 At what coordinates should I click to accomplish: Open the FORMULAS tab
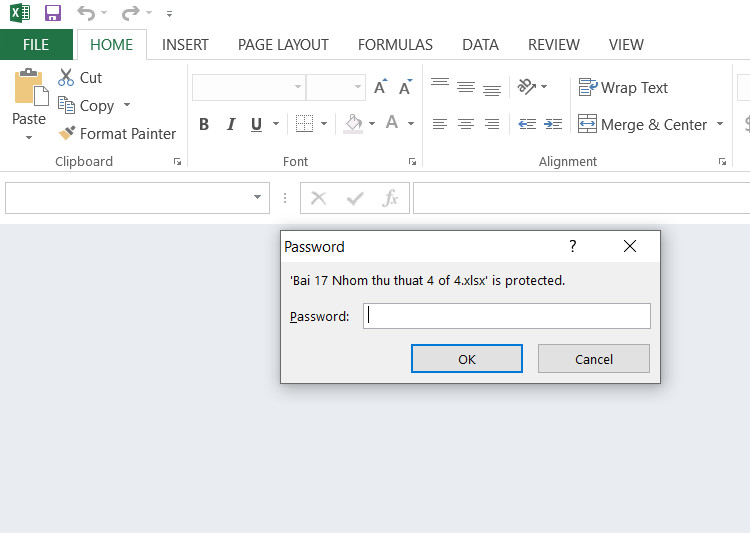tap(395, 44)
